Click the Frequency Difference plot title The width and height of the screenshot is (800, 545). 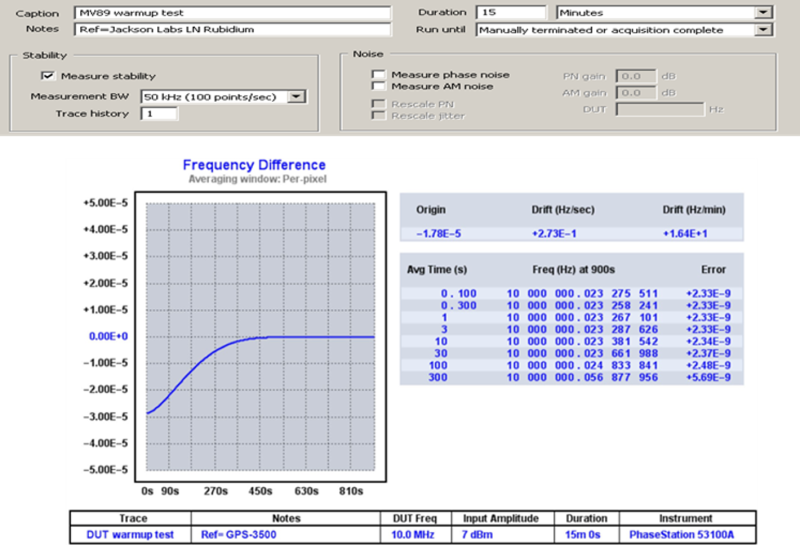tap(254, 165)
